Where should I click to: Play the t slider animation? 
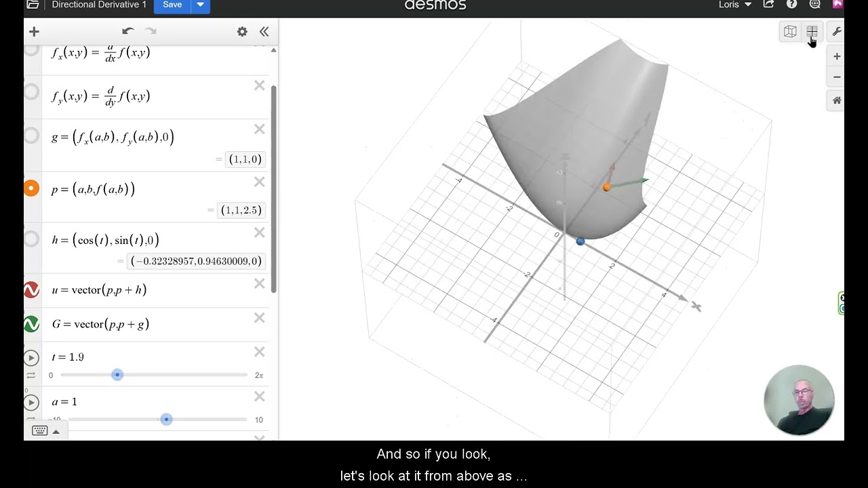coord(31,357)
